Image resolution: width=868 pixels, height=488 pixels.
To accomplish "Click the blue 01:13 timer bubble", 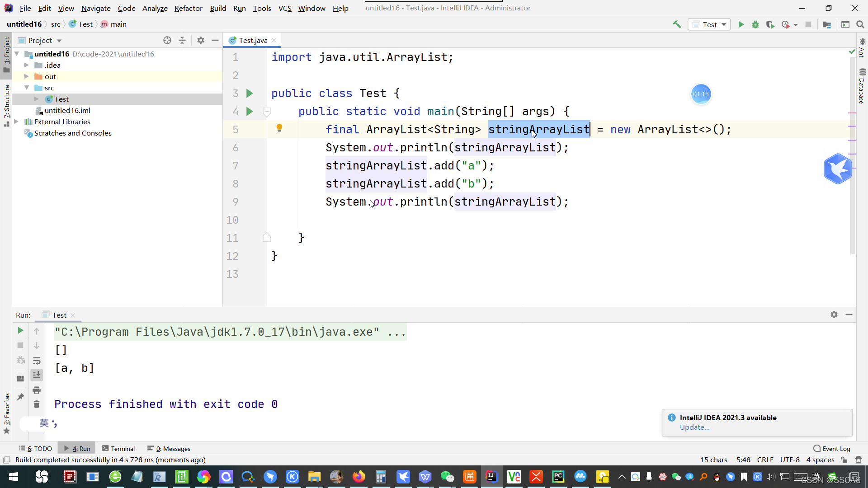I will [701, 94].
